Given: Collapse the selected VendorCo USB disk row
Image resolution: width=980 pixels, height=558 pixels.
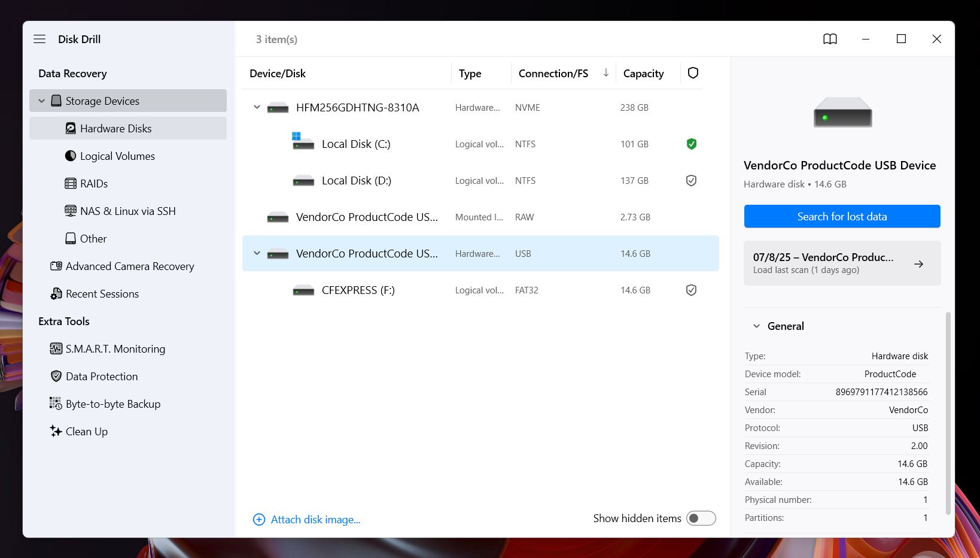Looking at the screenshot, I should 257,253.
